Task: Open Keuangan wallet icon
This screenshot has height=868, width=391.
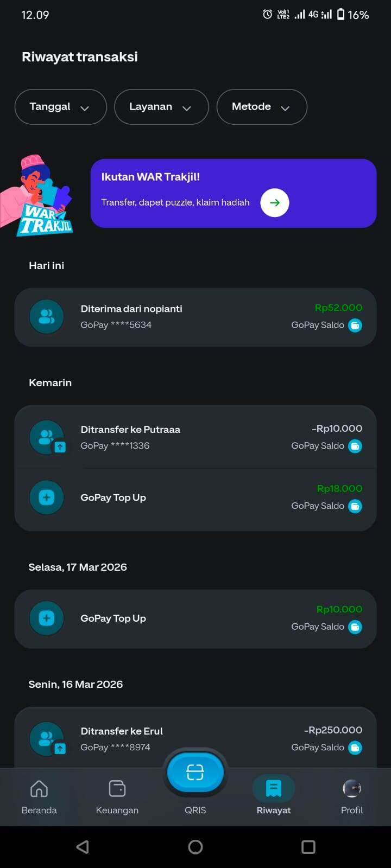Action: click(x=117, y=788)
